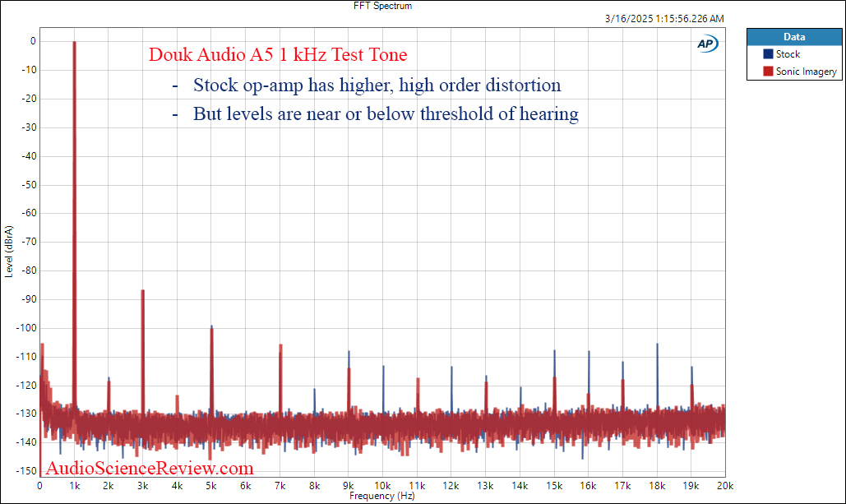Screen dimensions: 846x504
Task: Click the 18k tick on frequency axis
Action: (x=657, y=486)
